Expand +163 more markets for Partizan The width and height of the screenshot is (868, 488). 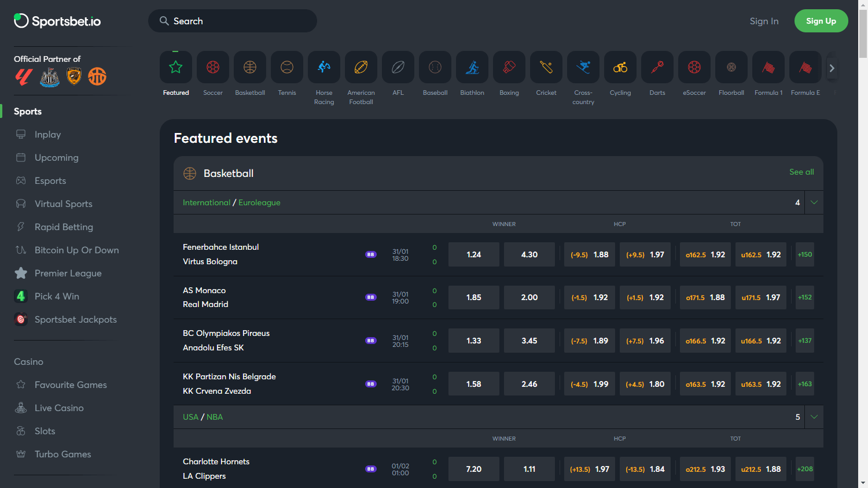805,384
